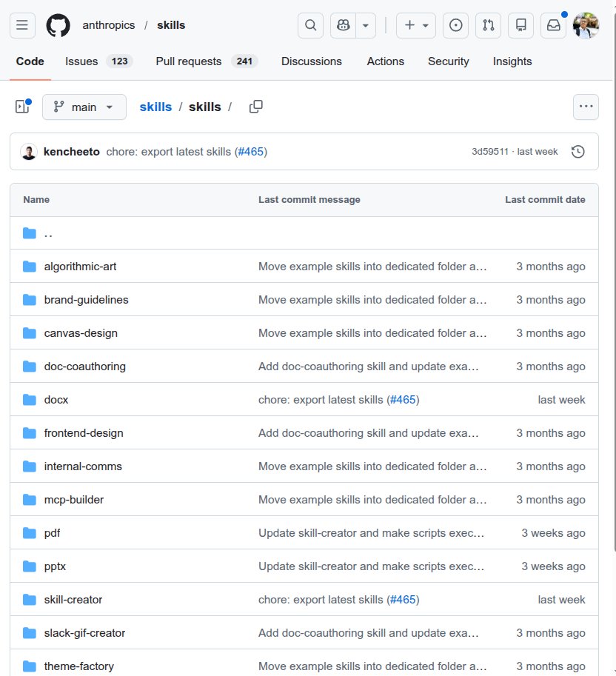
Task: Switch to the Security tab
Action: tap(449, 61)
